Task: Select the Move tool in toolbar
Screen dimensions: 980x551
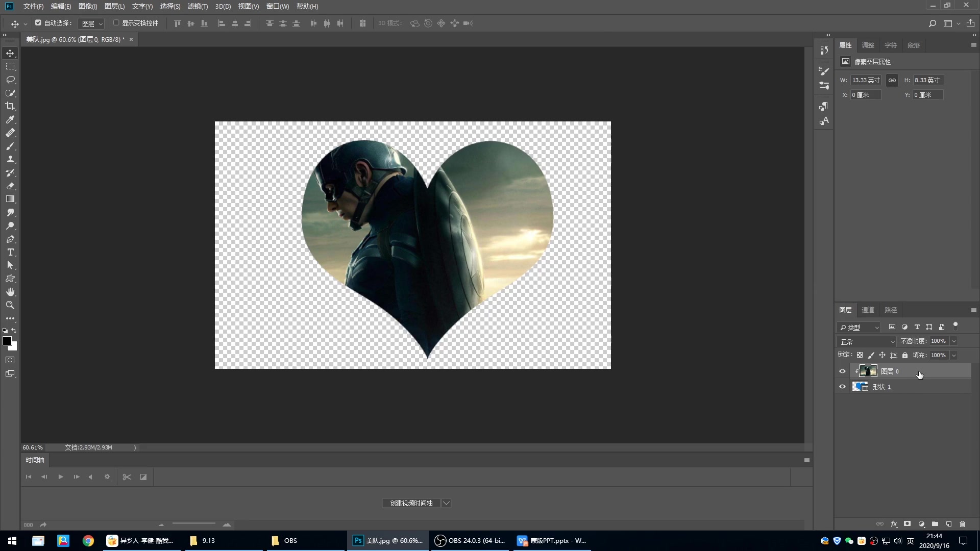Action: coord(10,53)
